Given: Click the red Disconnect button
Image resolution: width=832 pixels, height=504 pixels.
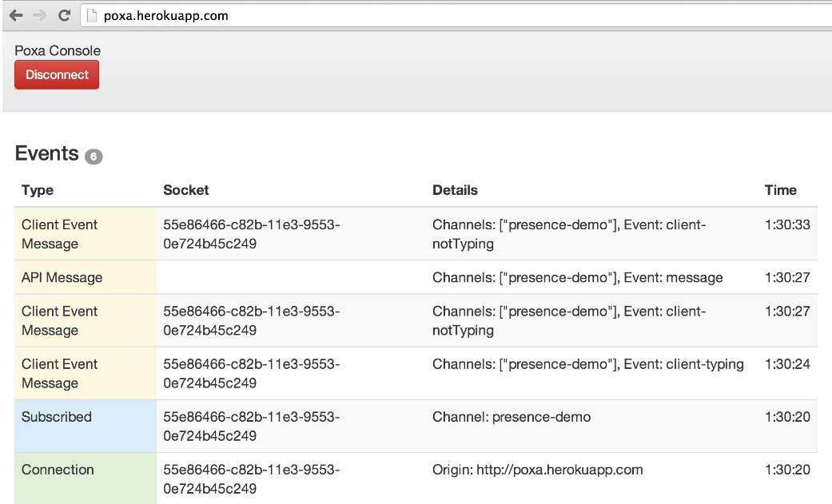Looking at the screenshot, I should [x=57, y=75].
